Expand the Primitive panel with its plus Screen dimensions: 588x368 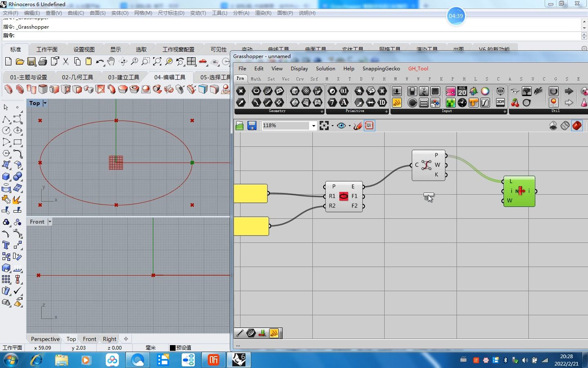[x=386, y=111]
